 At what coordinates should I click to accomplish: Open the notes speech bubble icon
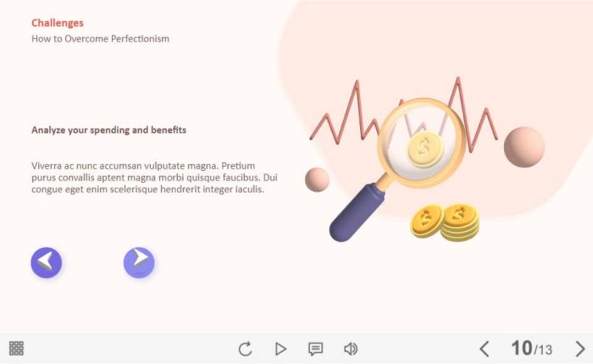315,349
